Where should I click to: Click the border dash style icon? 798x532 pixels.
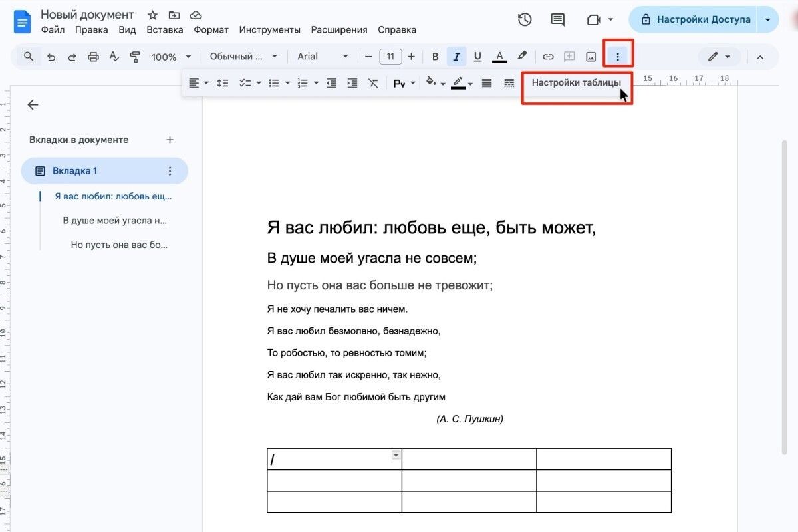tap(509, 83)
